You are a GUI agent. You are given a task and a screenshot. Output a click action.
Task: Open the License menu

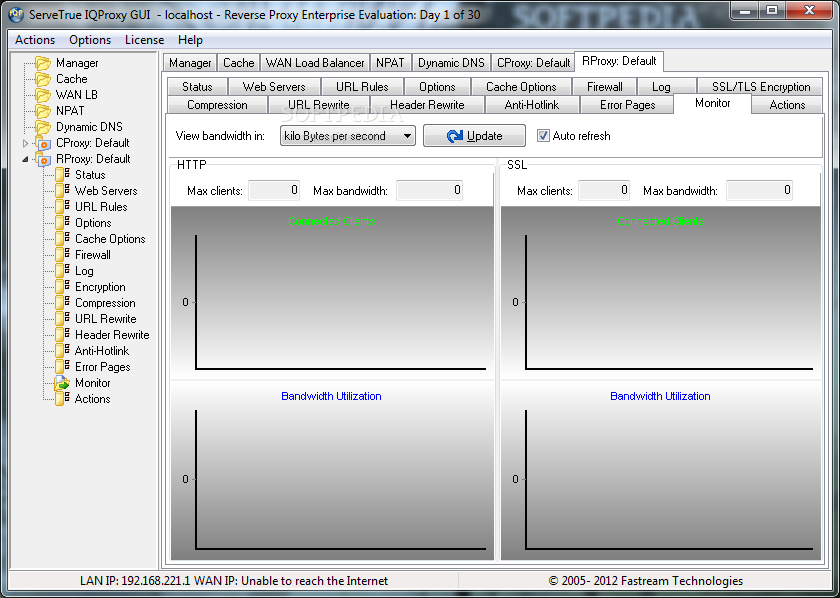(x=144, y=40)
